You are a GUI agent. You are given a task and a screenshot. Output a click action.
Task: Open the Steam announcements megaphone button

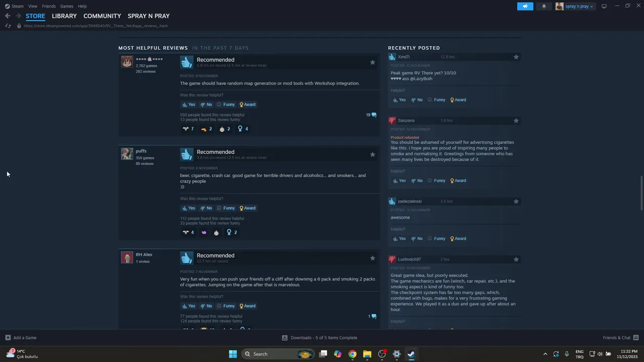pos(525,6)
